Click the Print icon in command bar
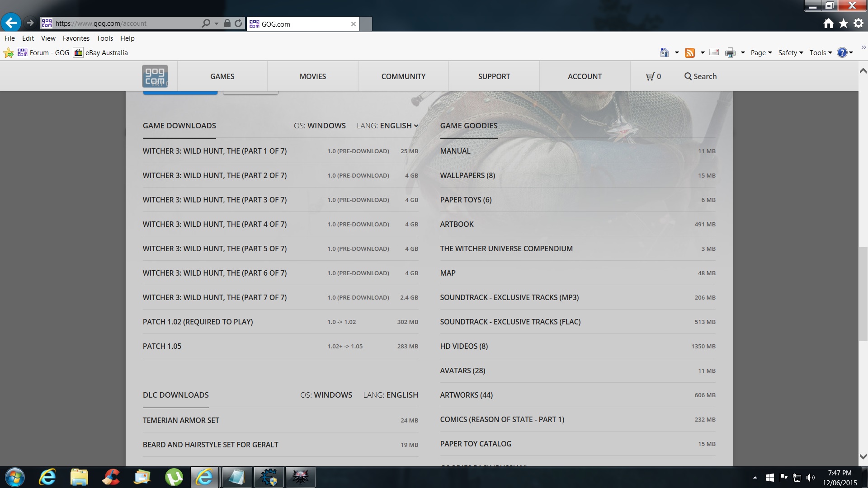This screenshot has height=488, width=868. pos(730,53)
